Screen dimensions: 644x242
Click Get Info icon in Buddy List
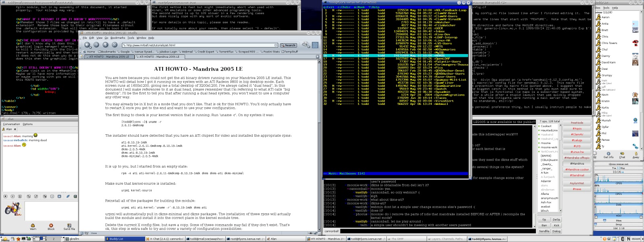pyautogui.click(x=608, y=155)
